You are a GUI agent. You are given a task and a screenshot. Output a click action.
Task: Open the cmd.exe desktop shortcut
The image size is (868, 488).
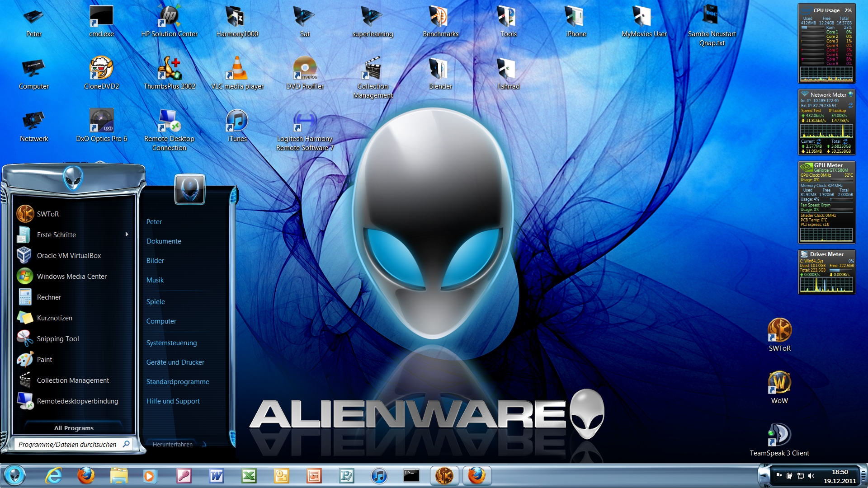101,21
